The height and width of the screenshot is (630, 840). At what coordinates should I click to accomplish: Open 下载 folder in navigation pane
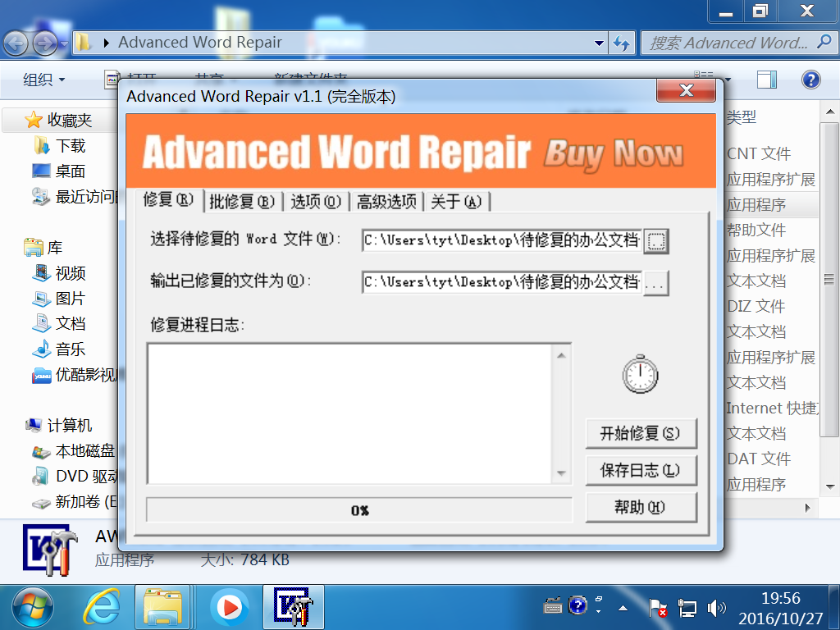coord(60,146)
